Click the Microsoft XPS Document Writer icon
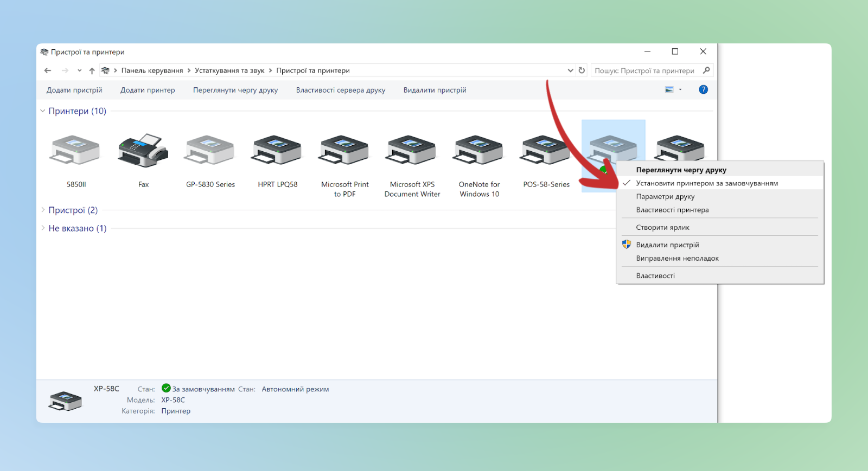The image size is (868, 471). click(412, 151)
